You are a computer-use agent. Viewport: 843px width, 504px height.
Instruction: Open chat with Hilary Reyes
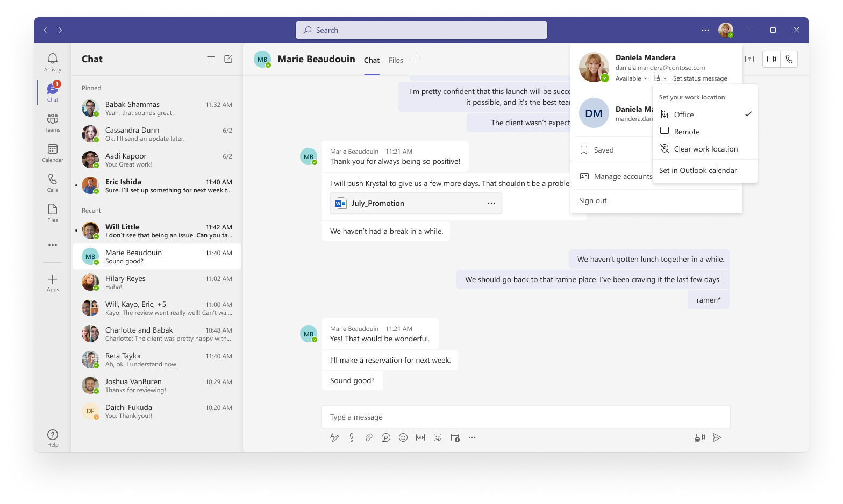[157, 282]
